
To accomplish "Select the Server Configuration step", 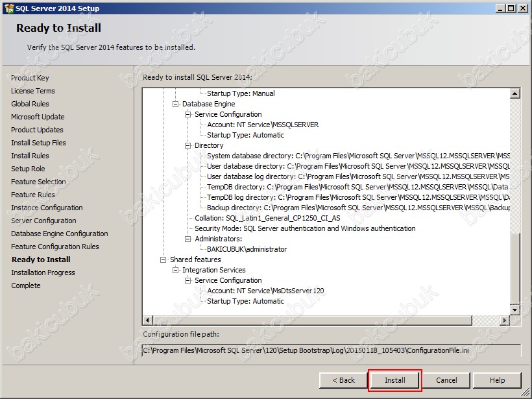I will pyautogui.click(x=43, y=221).
